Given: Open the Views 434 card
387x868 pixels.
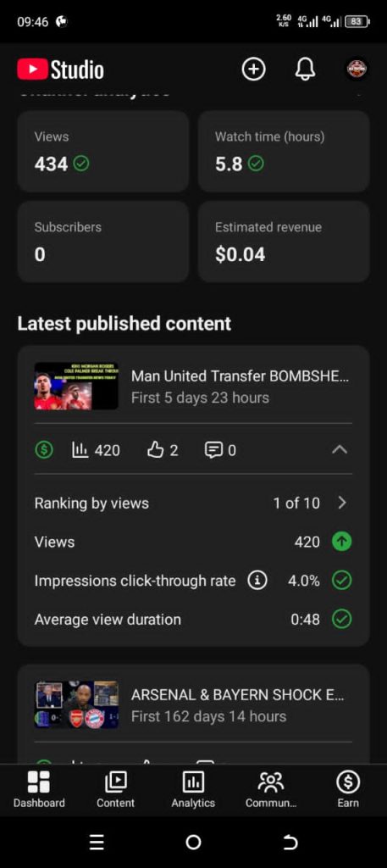Looking at the screenshot, I should click(102, 152).
